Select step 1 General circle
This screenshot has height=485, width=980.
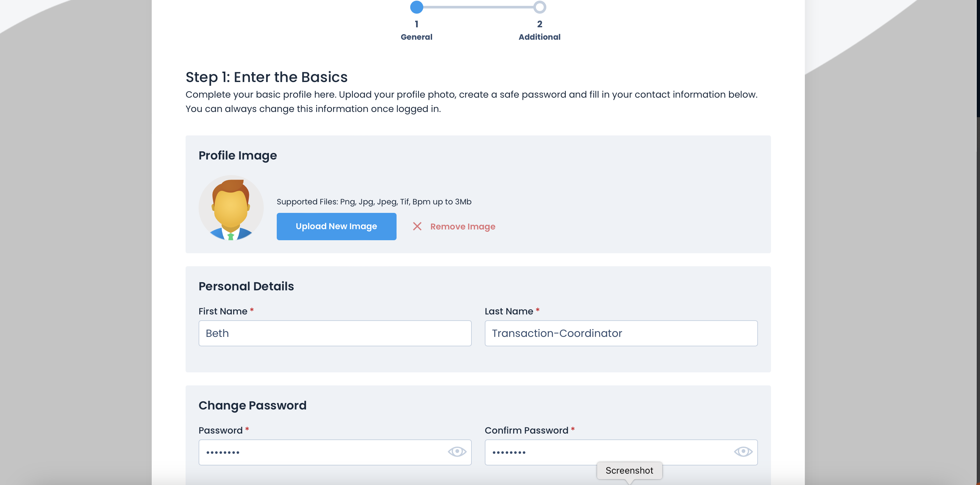coord(416,7)
